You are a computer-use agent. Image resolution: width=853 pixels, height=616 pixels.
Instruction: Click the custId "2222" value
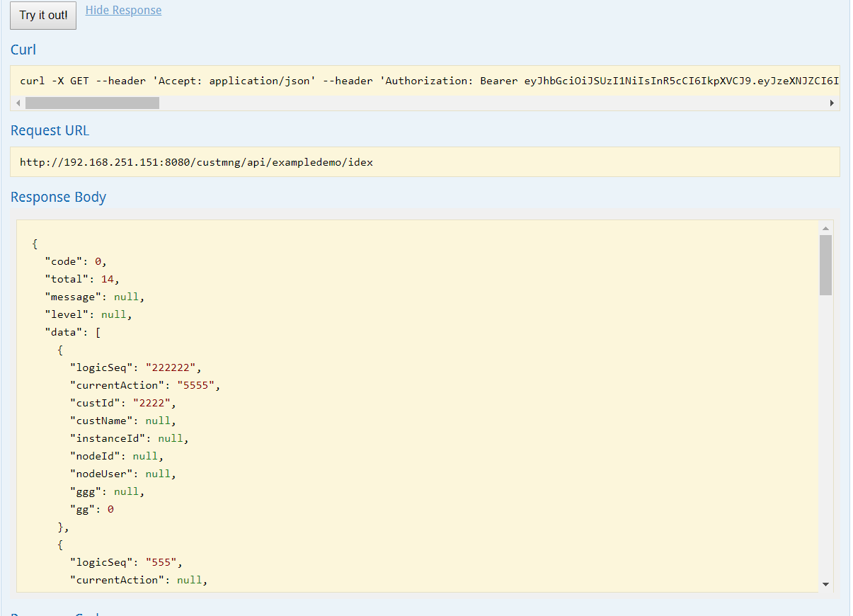[153, 403]
